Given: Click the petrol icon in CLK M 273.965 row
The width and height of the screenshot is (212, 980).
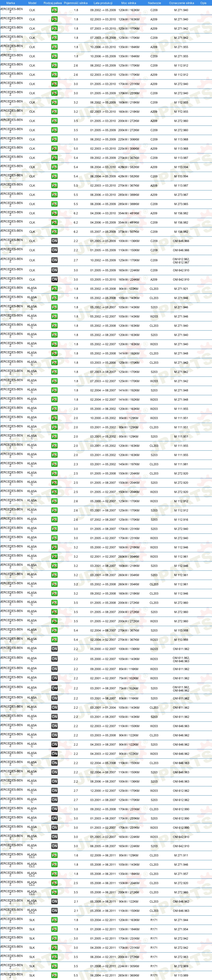Looking at the screenshot, I should coord(54,204).
